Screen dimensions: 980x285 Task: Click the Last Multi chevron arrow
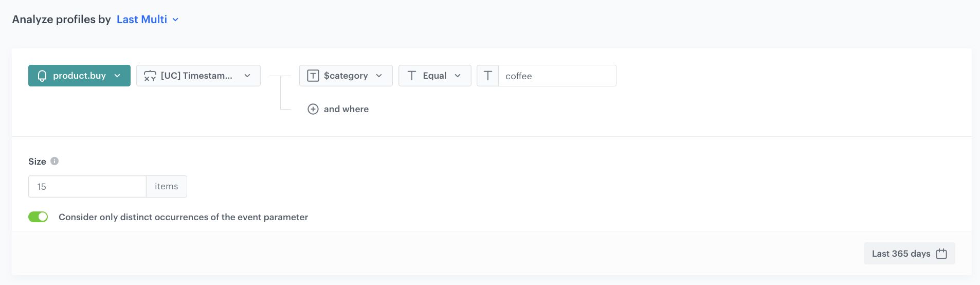point(175,20)
